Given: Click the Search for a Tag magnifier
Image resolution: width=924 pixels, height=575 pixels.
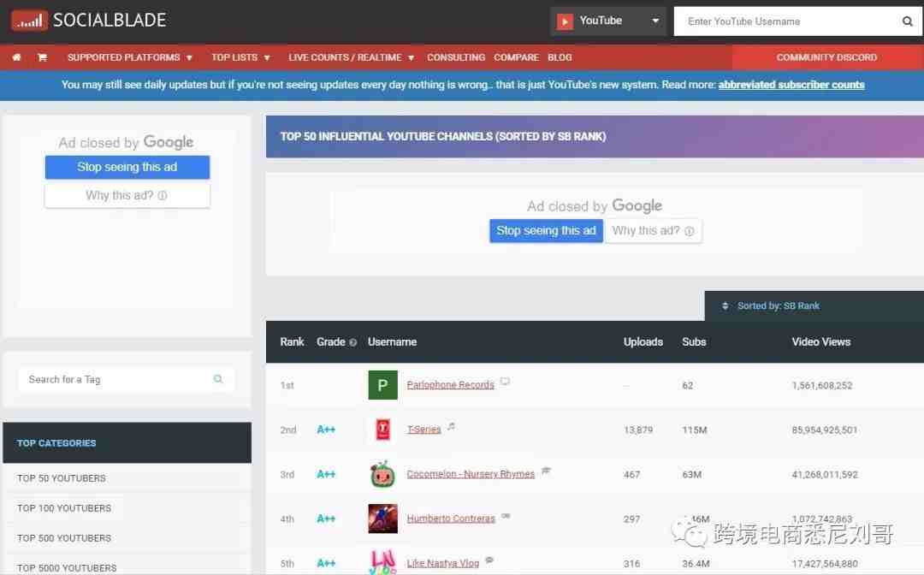Looking at the screenshot, I should (x=218, y=379).
